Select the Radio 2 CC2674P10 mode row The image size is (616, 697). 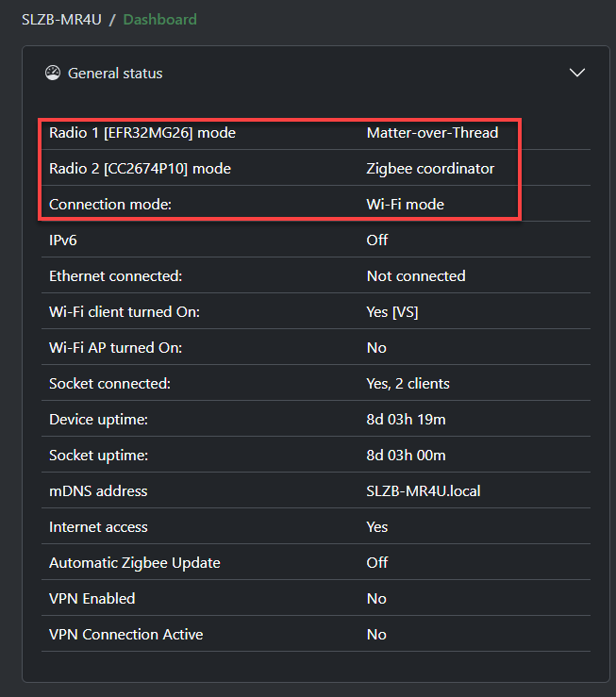click(x=140, y=169)
